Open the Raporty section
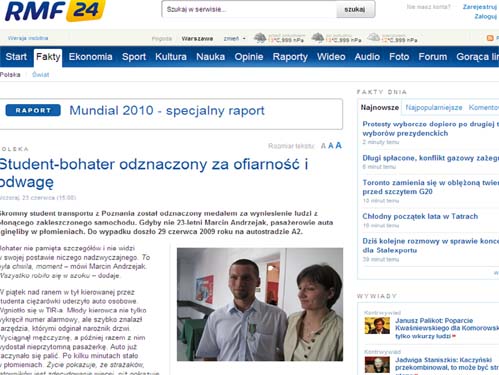499x375 pixels. [x=290, y=57]
